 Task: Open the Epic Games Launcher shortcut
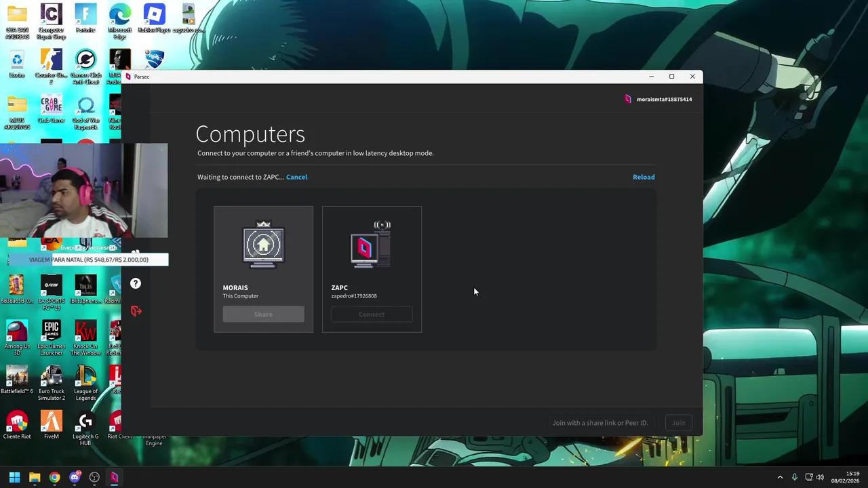(52, 339)
